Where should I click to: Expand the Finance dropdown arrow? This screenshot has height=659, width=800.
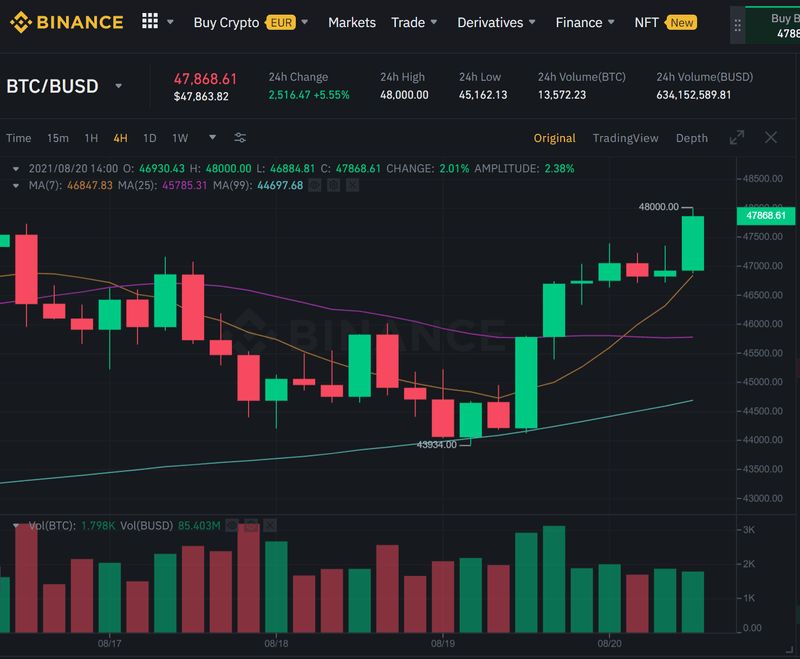pyautogui.click(x=611, y=22)
